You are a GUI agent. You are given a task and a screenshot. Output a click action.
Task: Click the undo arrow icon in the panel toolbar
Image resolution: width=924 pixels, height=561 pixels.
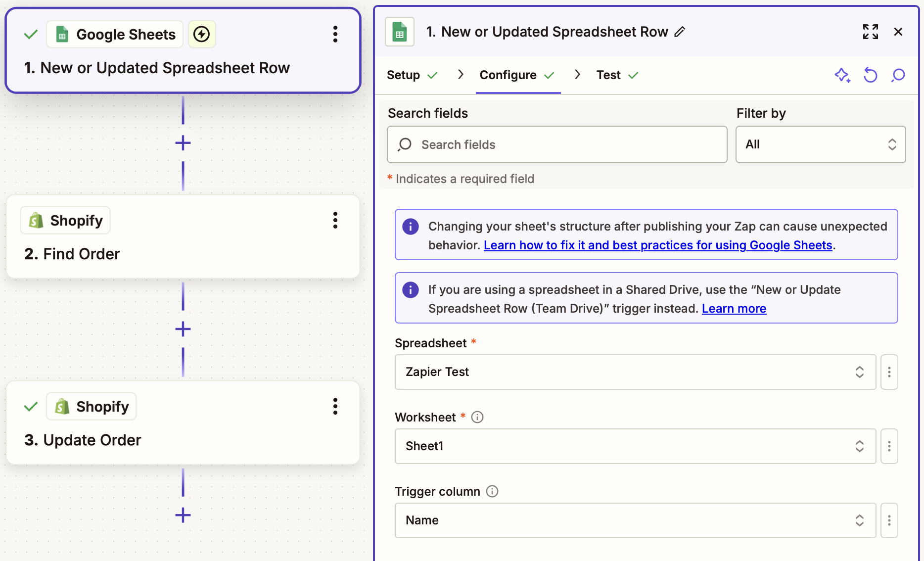(x=870, y=75)
